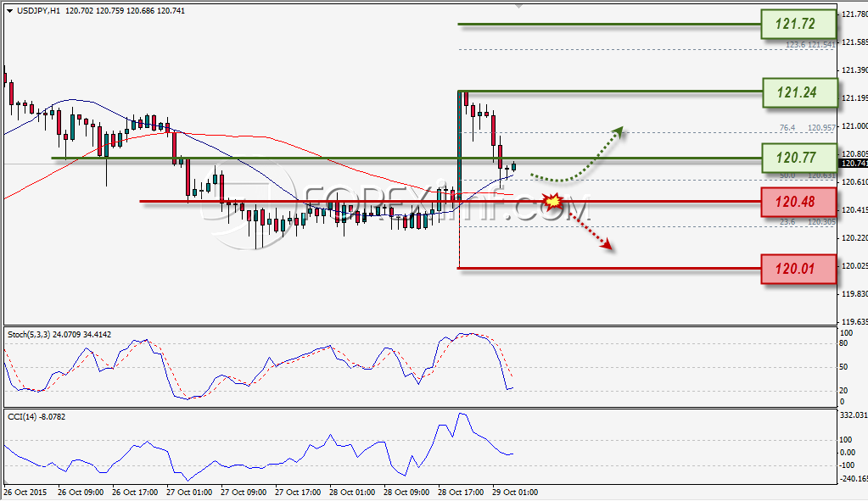The height and width of the screenshot is (501, 868).
Task: Click the current price tag 120.741
Action: click(854, 163)
